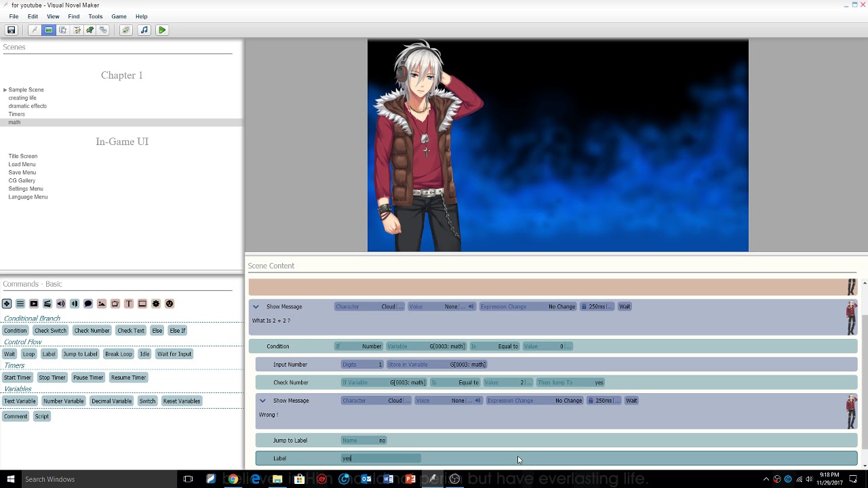
Task: Click the greyed gears toolbar icon
Action: click(103, 30)
